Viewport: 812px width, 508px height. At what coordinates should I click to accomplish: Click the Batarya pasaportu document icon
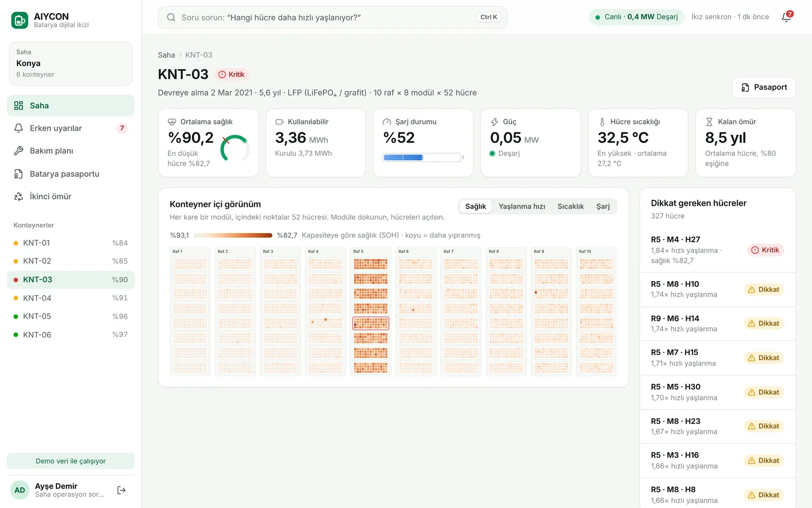(x=19, y=174)
